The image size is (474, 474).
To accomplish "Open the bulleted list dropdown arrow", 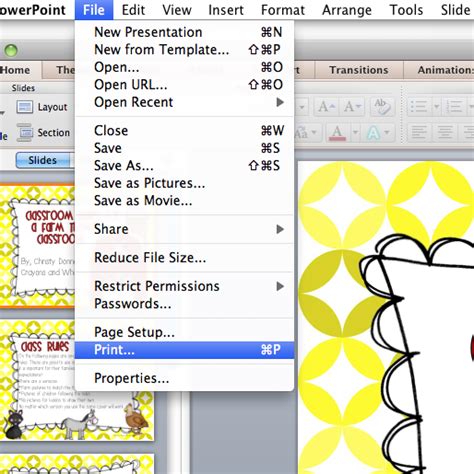I will point(436,107).
